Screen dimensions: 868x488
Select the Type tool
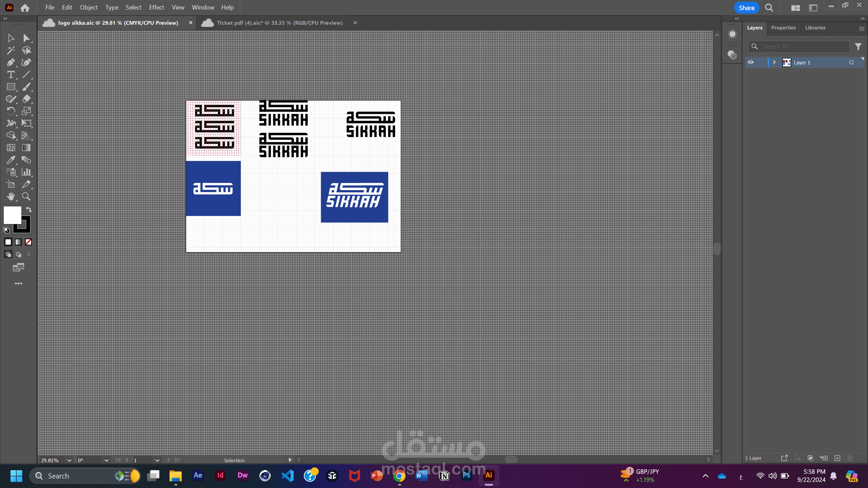point(11,75)
